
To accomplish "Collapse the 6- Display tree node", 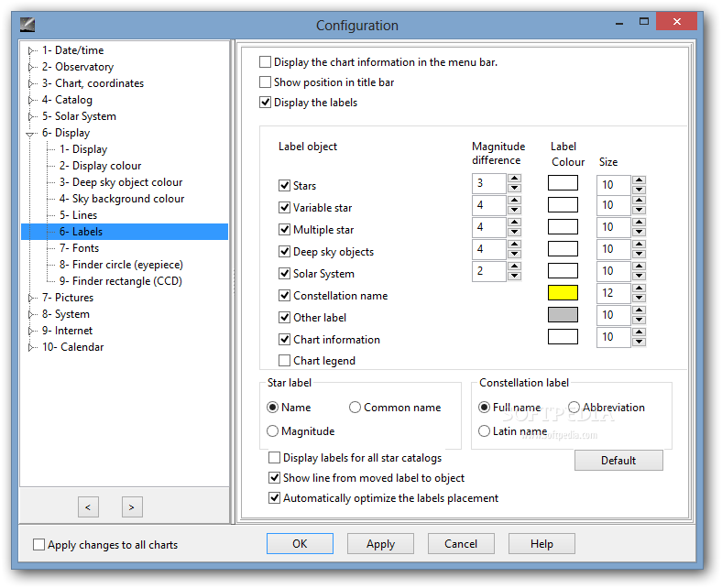I will [x=30, y=134].
